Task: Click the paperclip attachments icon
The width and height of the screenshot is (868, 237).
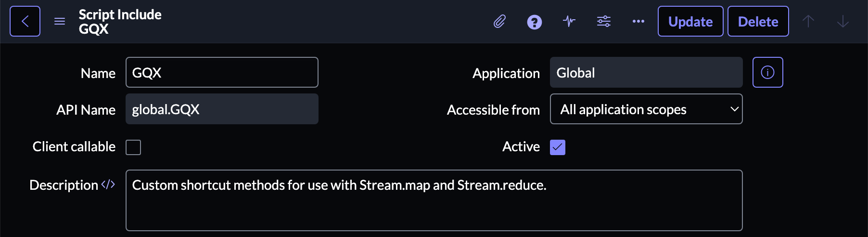Action: coord(499,21)
